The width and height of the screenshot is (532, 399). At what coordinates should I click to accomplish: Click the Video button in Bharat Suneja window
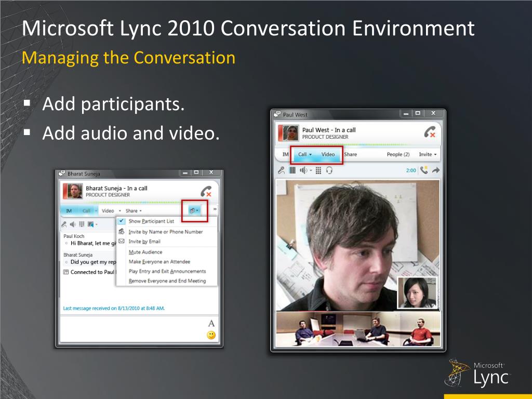pos(108,211)
